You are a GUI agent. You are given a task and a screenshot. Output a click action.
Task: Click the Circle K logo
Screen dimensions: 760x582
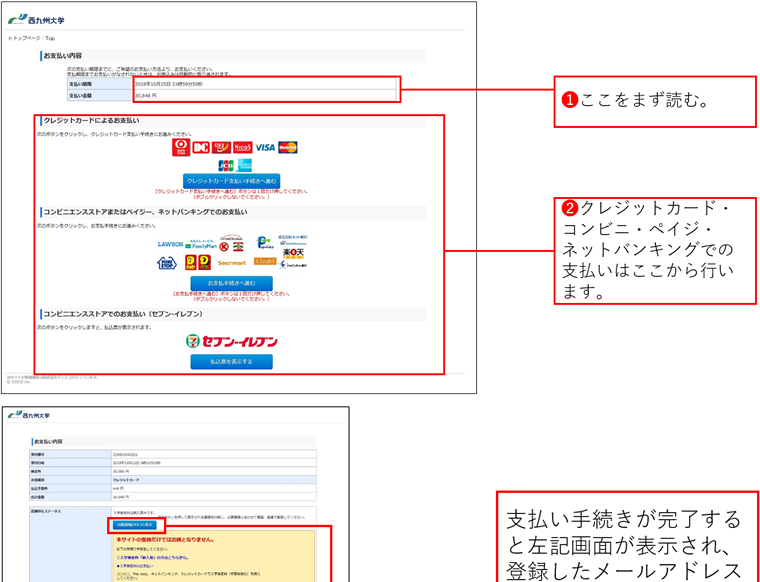click(x=224, y=247)
